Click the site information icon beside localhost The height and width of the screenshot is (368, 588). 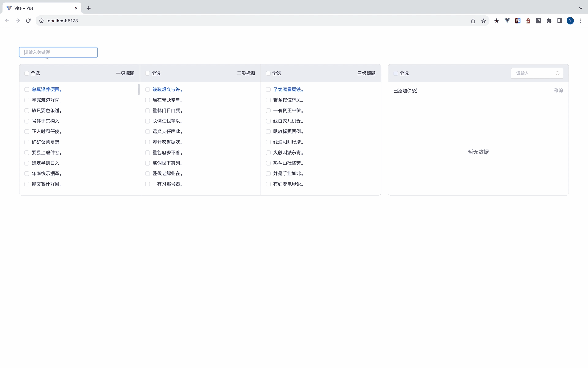click(x=41, y=21)
